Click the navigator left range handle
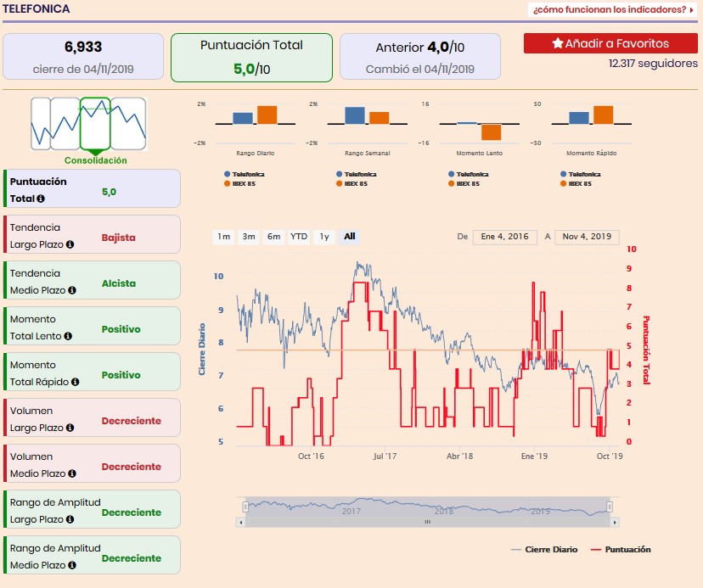 (x=245, y=507)
